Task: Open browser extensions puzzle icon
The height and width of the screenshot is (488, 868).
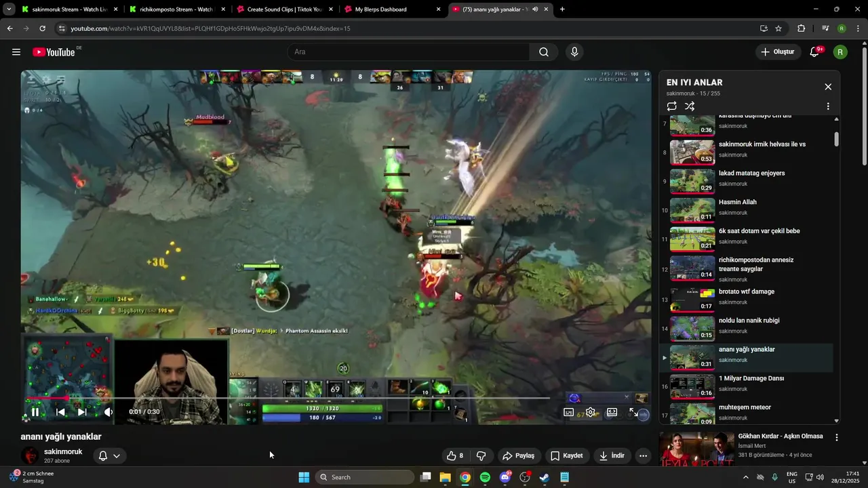Action: tap(802, 28)
